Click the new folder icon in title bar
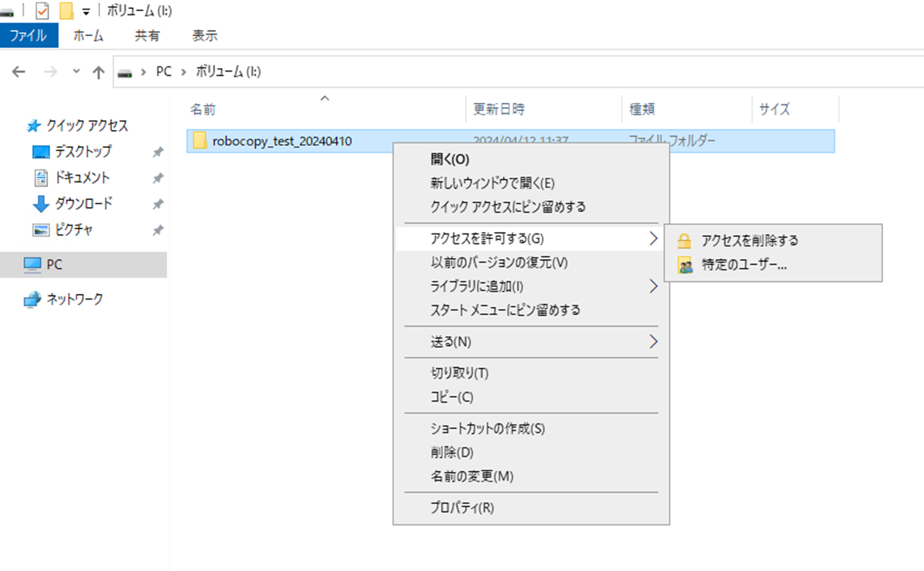 (67, 10)
